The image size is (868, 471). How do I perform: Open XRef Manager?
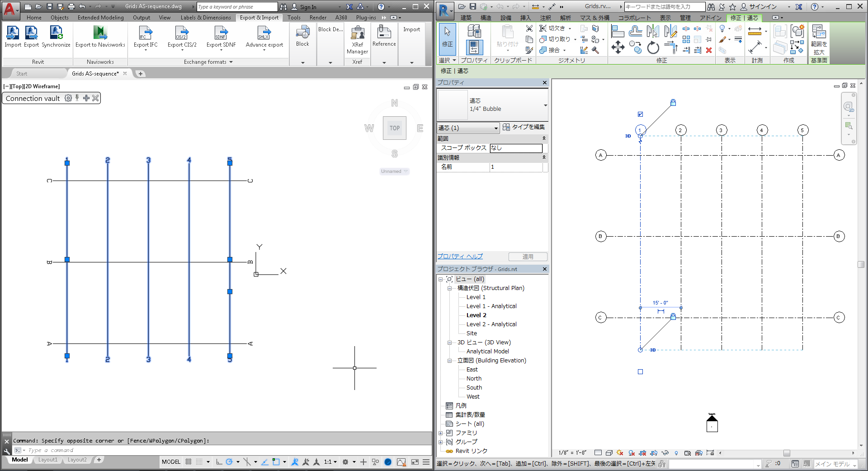(357, 40)
